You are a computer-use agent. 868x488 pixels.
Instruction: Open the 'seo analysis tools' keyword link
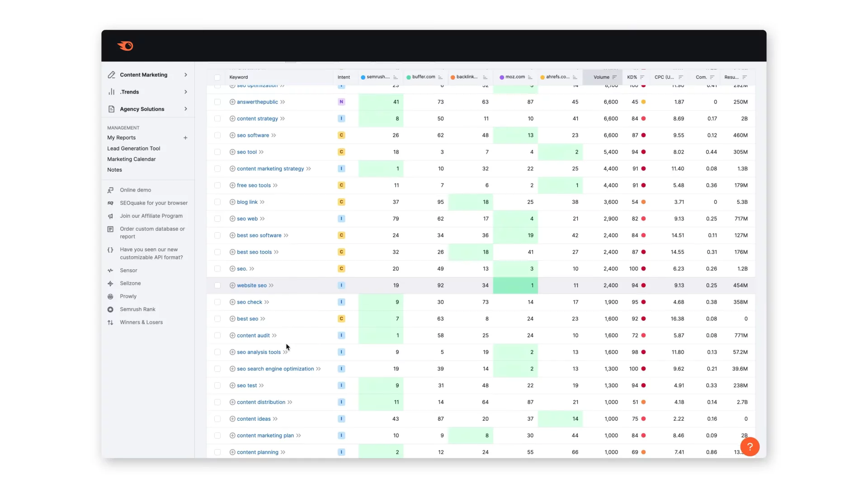coord(259,352)
